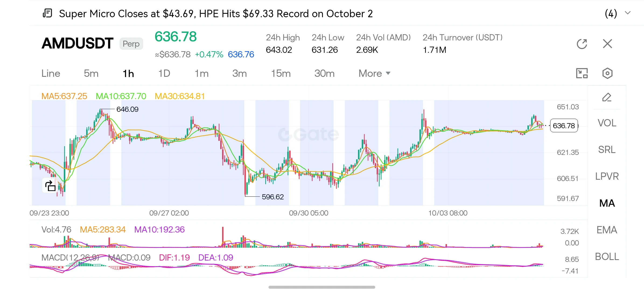This screenshot has height=291, width=644.
Task: Open chart settings hexagon icon
Action: (607, 73)
